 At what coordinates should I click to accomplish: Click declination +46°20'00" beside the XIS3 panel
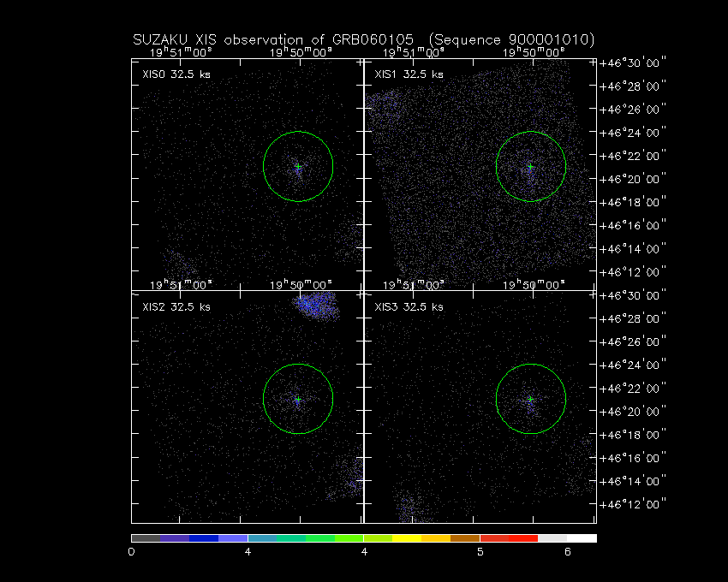point(633,412)
